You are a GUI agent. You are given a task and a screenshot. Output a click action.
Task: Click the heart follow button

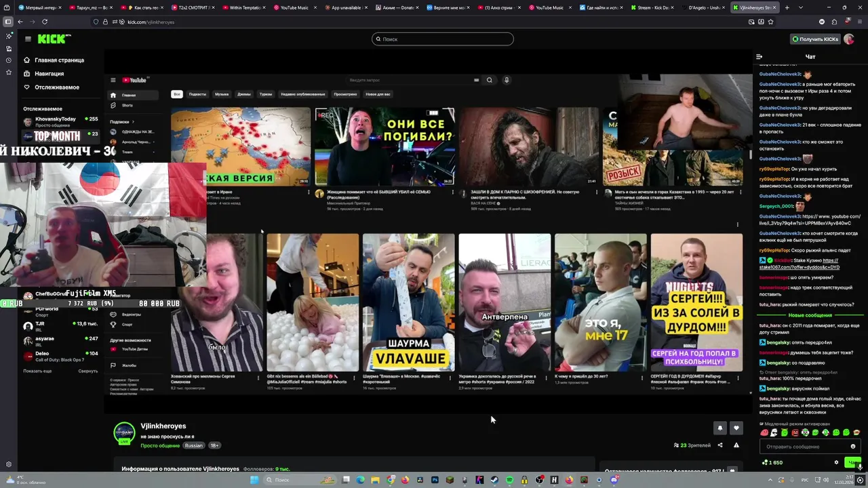[736, 428]
